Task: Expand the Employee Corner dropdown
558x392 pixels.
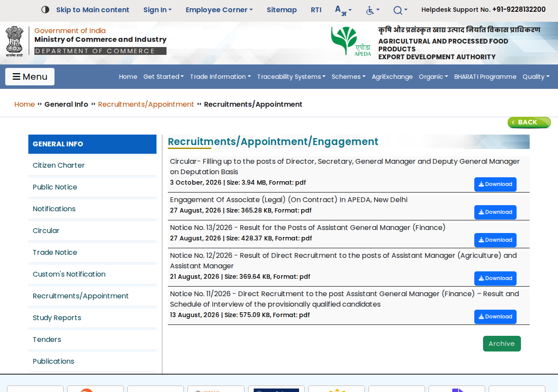Action: [x=219, y=10]
